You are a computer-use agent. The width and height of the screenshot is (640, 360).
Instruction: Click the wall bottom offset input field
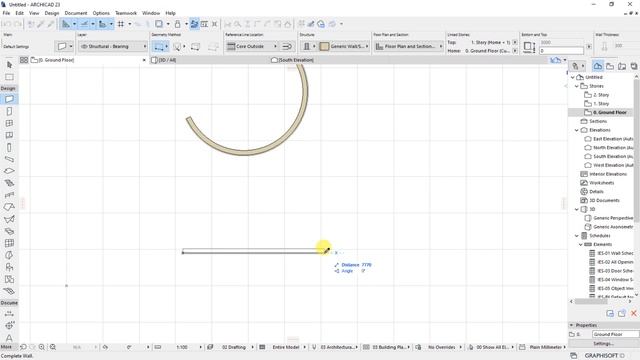click(561, 51)
